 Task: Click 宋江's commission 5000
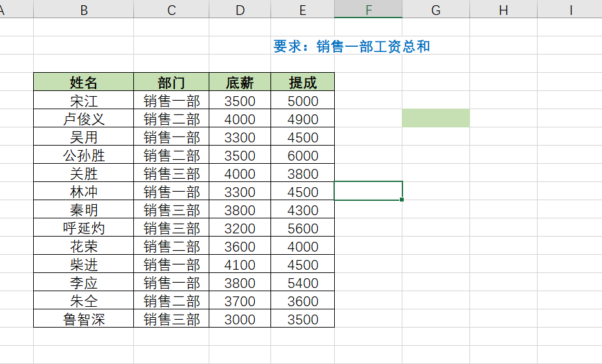click(x=302, y=100)
